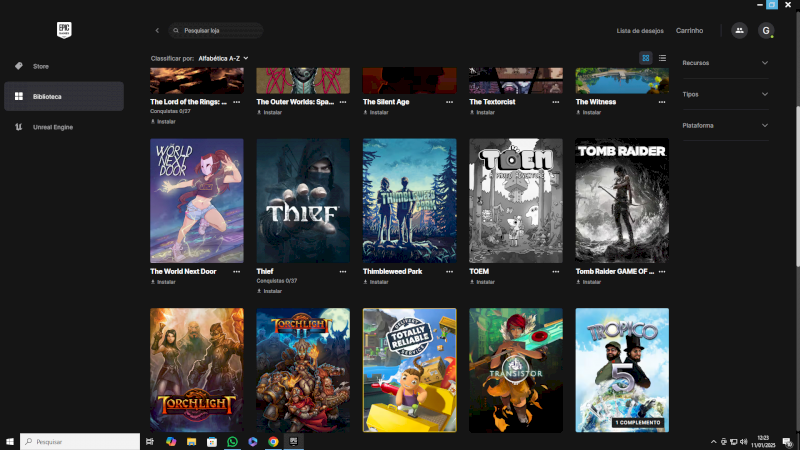Install TOEM
This screenshot has width=800, height=450.
[x=482, y=282]
